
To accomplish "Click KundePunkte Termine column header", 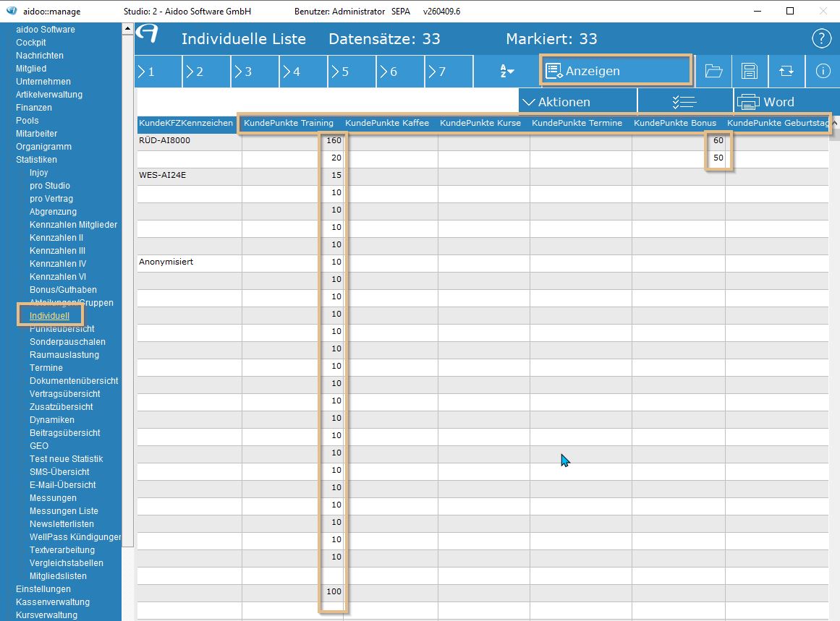I will pyautogui.click(x=577, y=123).
